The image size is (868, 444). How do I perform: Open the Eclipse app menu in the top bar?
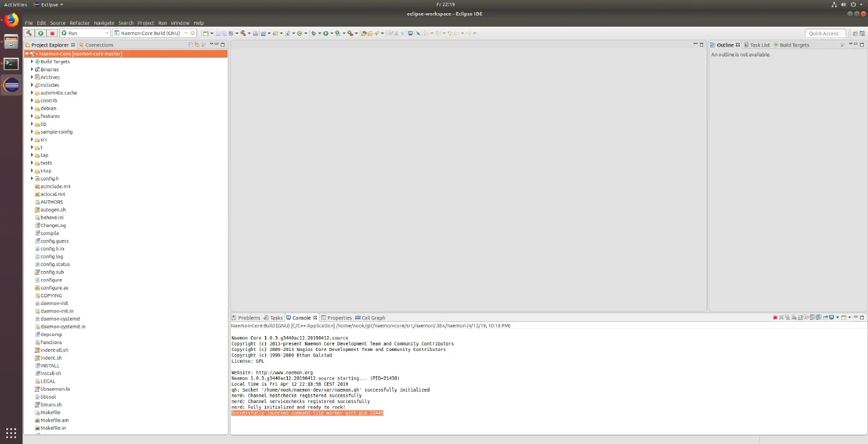[x=49, y=4]
